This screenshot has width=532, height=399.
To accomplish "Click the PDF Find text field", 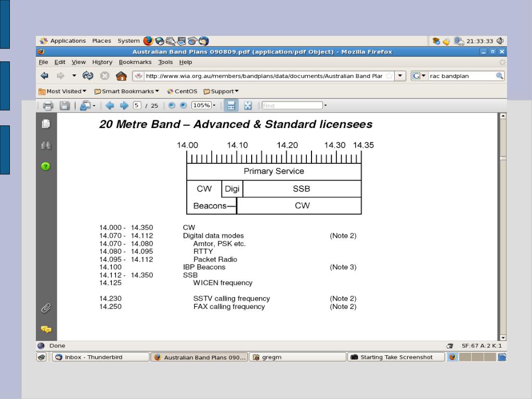I will pyautogui.click(x=292, y=106).
